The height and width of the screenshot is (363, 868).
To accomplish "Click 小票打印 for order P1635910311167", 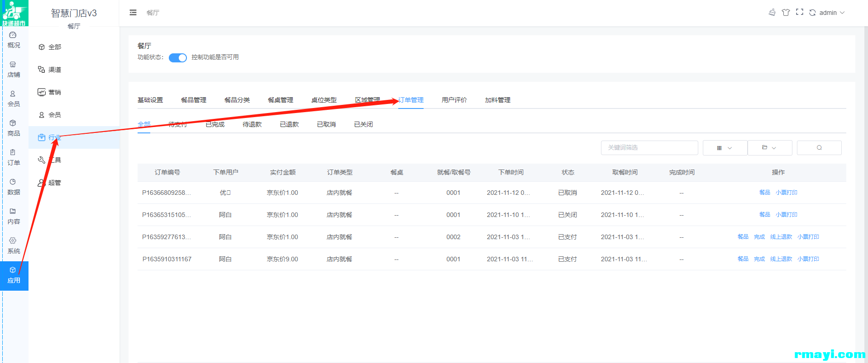I will (808, 259).
